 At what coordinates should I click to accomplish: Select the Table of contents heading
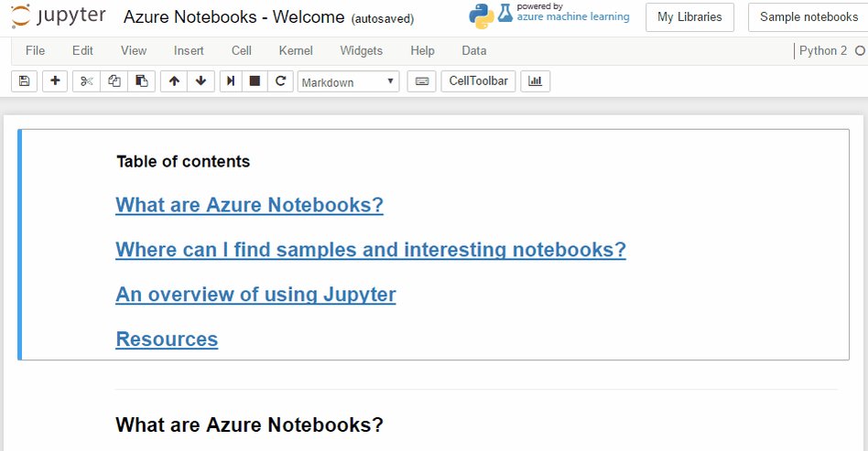coord(183,162)
